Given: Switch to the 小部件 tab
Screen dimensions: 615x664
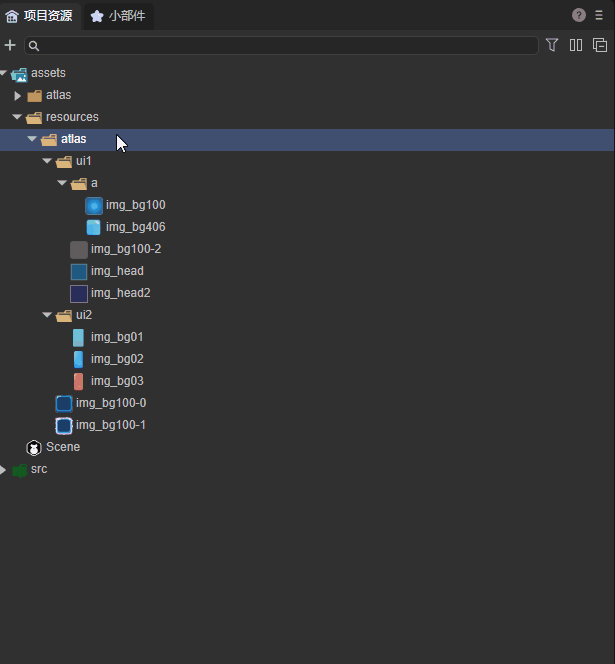Looking at the screenshot, I should (x=118, y=15).
